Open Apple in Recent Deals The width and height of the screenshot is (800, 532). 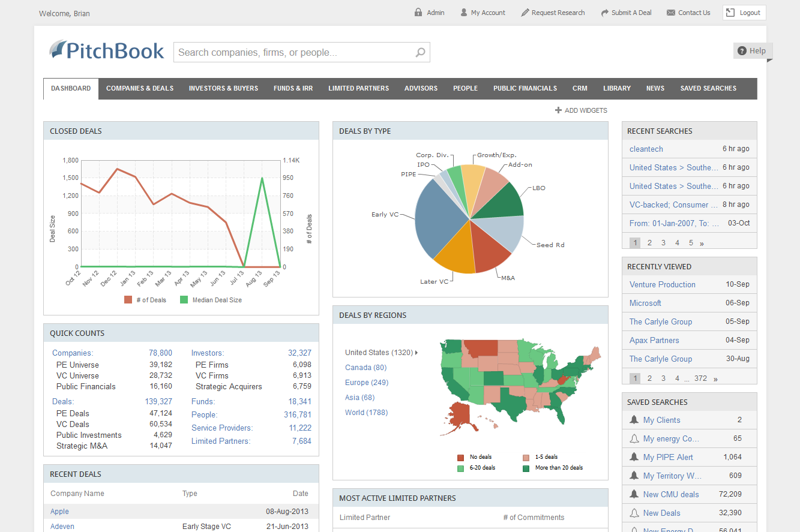pos(59,512)
